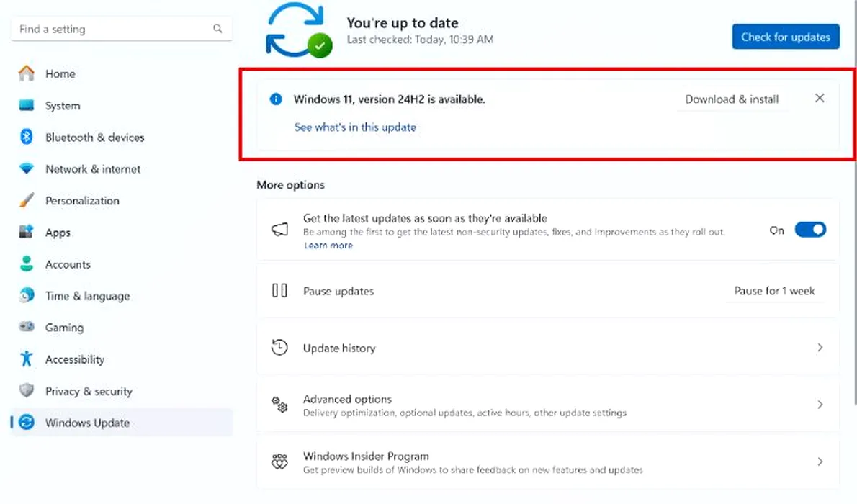The width and height of the screenshot is (857, 504).
Task: Open See what's in this update link
Action: tap(355, 127)
